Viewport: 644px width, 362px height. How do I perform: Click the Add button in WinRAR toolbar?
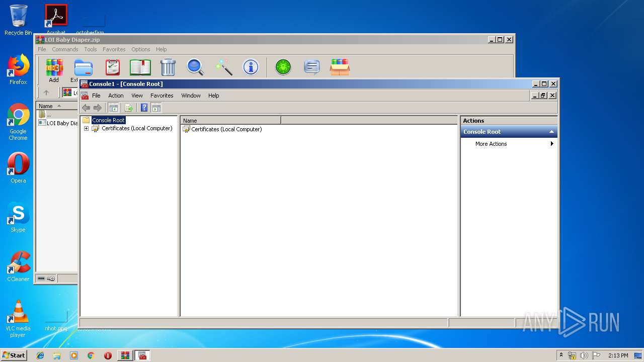(54, 70)
